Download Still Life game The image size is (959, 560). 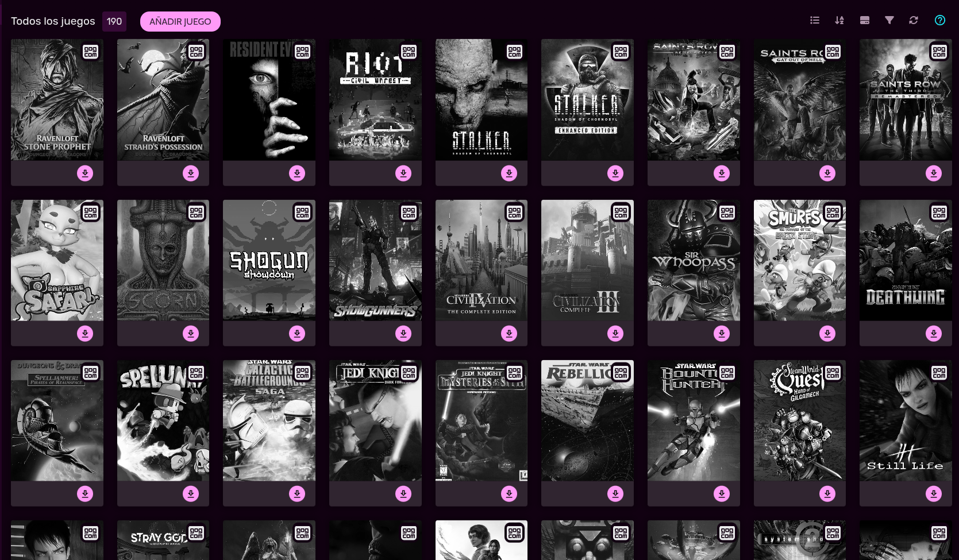(934, 493)
